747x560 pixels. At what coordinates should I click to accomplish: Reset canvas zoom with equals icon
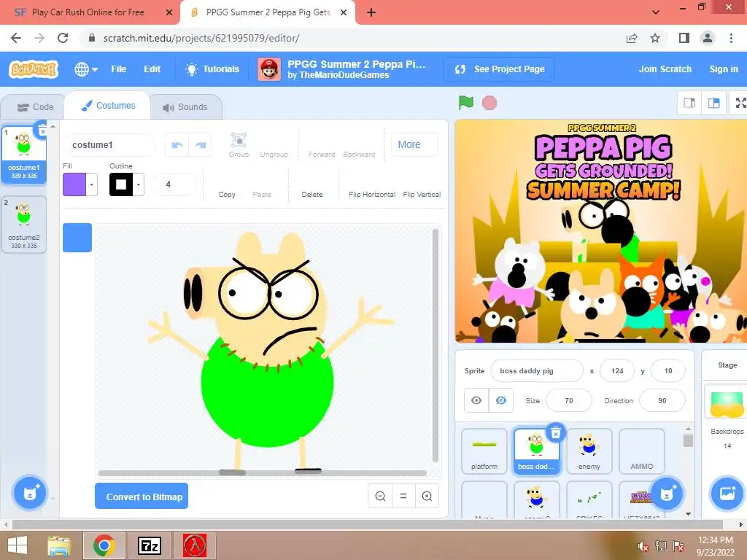pyautogui.click(x=403, y=496)
